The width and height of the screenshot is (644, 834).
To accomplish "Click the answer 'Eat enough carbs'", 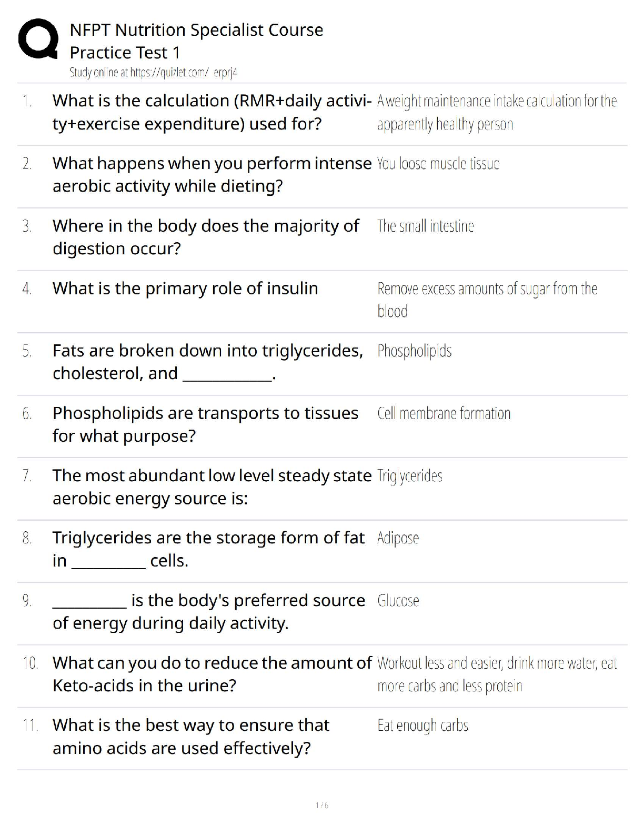I will point(422,726).
